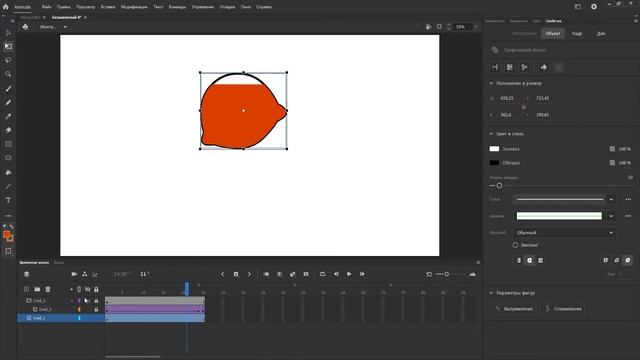Select the Lasso tool

coord(8,60)
